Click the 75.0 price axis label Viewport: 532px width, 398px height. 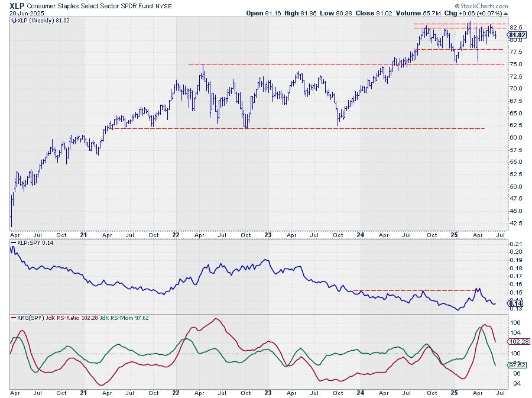point(515,64)
